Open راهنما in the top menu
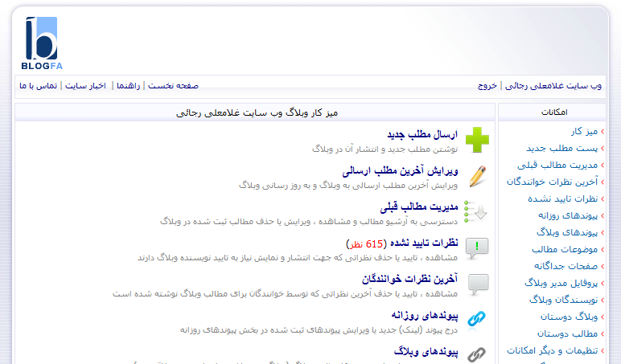 129,85
